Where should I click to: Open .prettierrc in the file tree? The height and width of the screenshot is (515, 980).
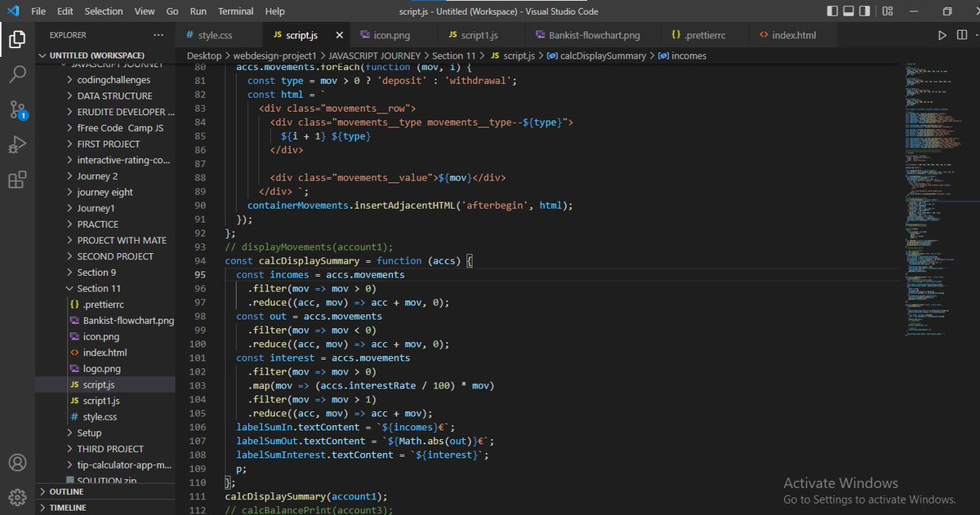tap(104, 304)
